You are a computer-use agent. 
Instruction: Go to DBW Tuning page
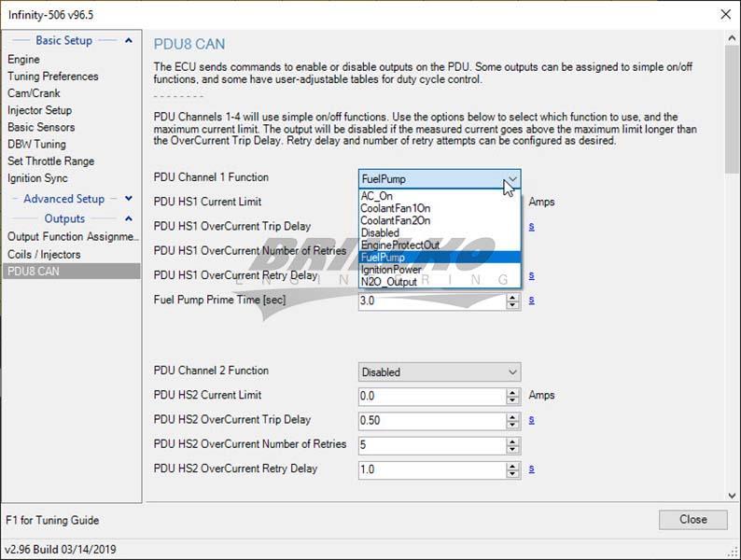tap(36, 144)
